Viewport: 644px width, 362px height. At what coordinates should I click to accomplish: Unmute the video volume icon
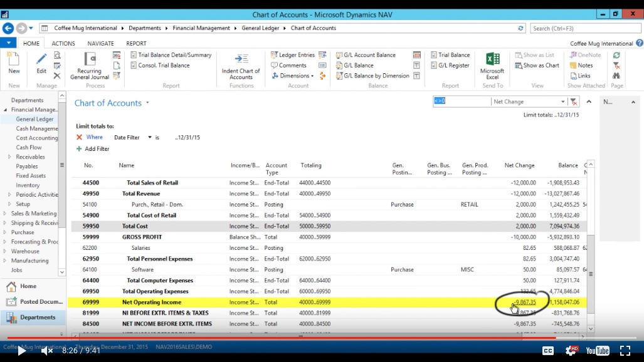[47, 351]
